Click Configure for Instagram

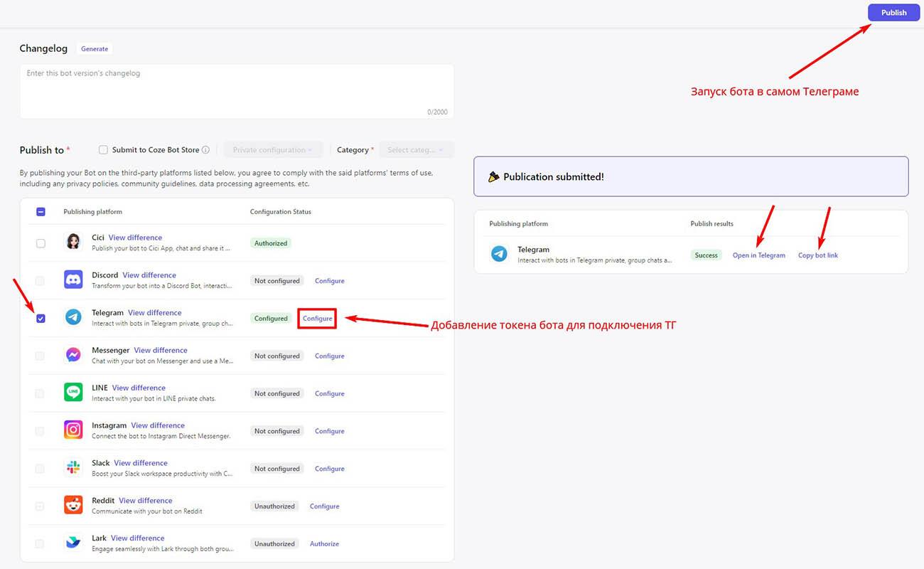pyautogui.click(x=330, y=431)
